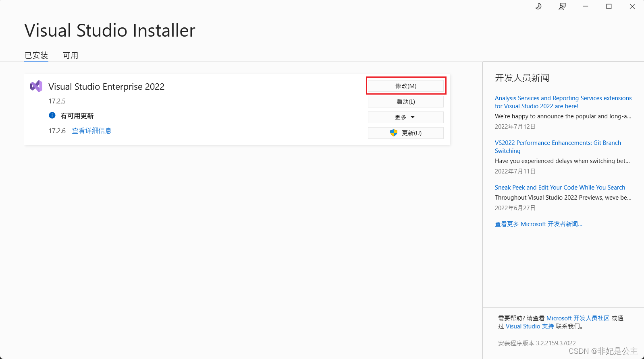This screenshot has height=359, width=644.
Task: Click the 2022年7月12日 news date
Action: coord(515,127)
